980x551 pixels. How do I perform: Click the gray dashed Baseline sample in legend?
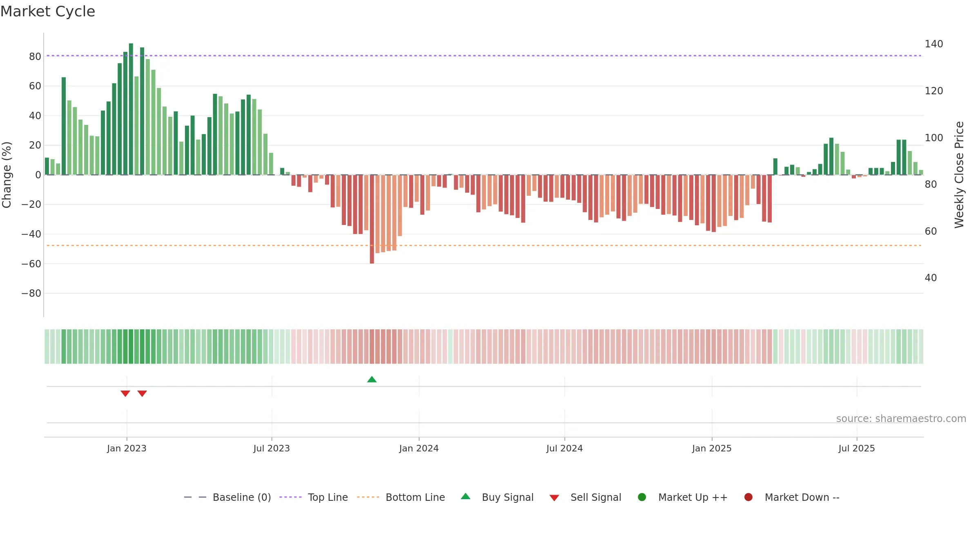point(195,497)
